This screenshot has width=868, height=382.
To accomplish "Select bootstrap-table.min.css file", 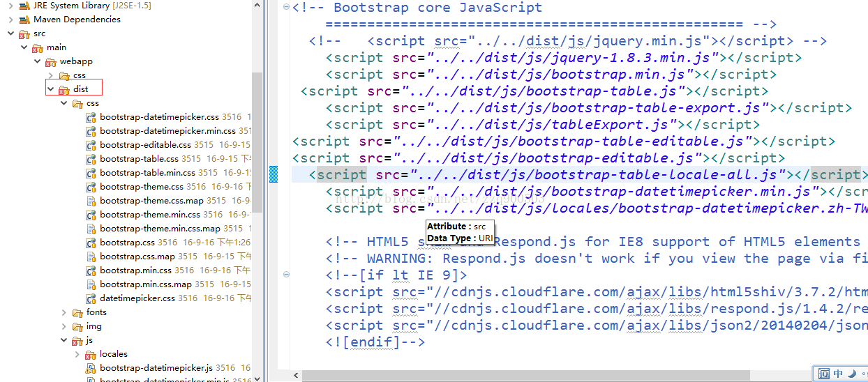I will (147, 173).
